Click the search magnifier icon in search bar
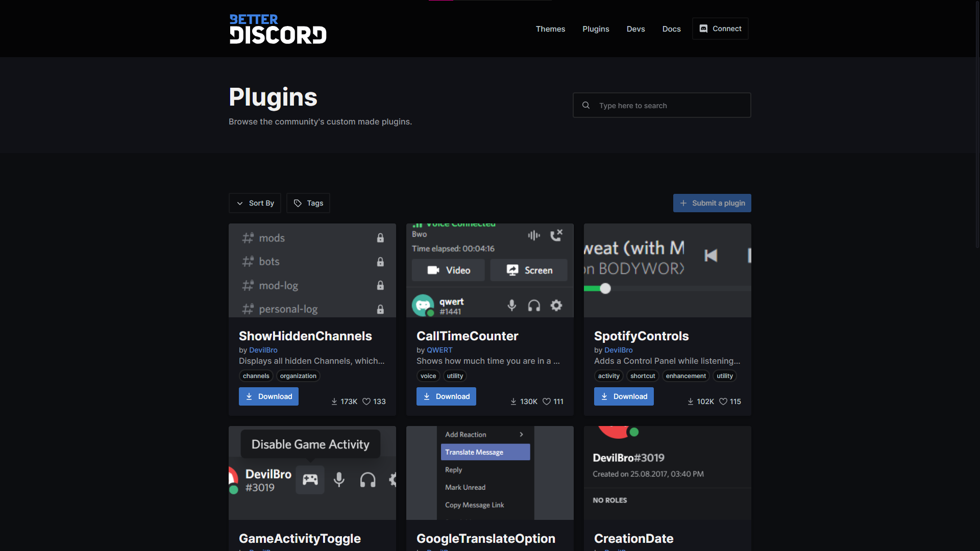 pyautogui.click(x=585, y=105)
